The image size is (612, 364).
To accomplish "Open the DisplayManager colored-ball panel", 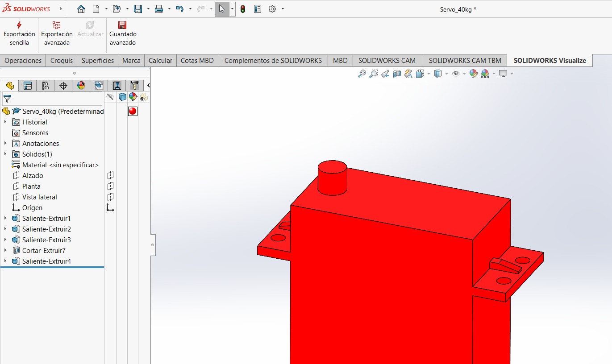I will (81, 85).
